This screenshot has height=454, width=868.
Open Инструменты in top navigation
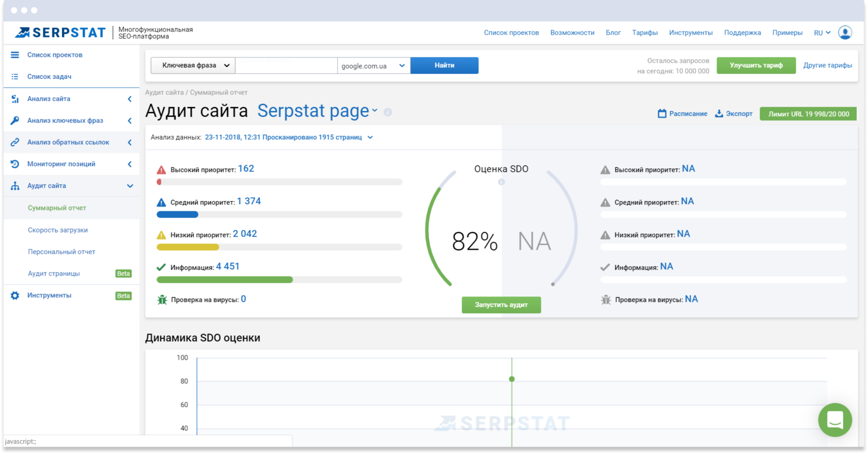[691, 33]
